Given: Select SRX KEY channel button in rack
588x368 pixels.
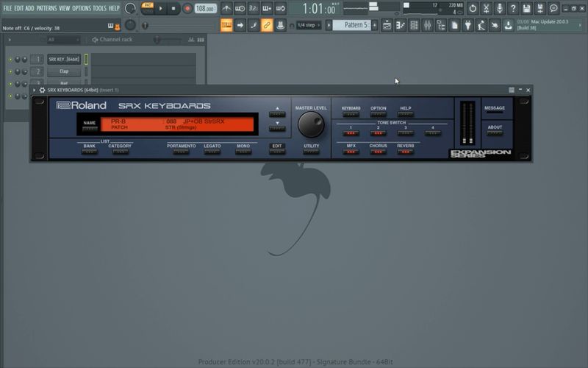Looking at the screenshot, I should coord(64,60).
